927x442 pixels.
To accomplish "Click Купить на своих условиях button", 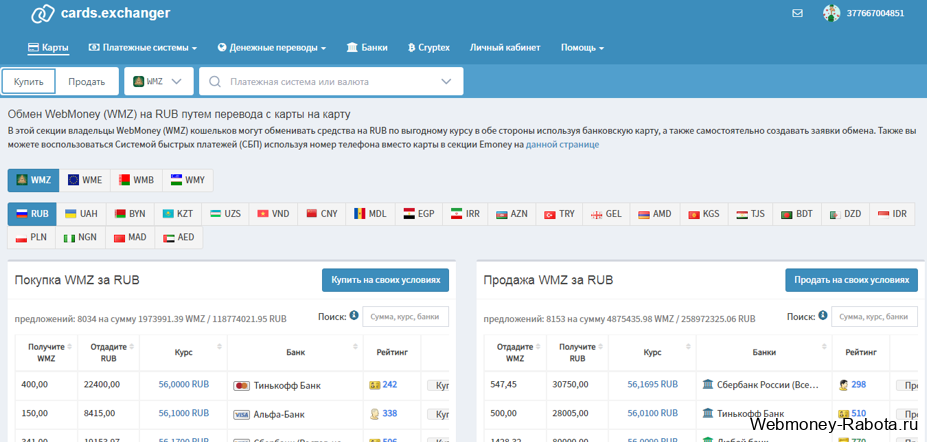I will tap(385, 280).
